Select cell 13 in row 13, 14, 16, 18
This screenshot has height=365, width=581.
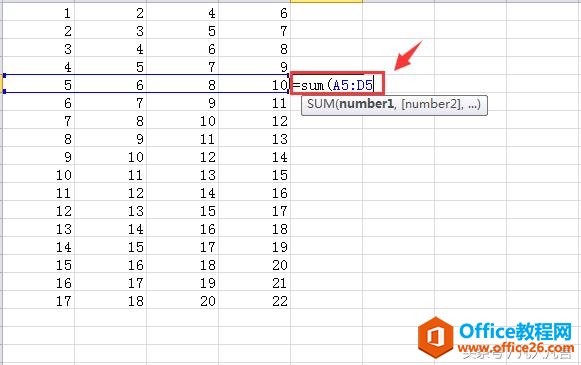[39, 228]
